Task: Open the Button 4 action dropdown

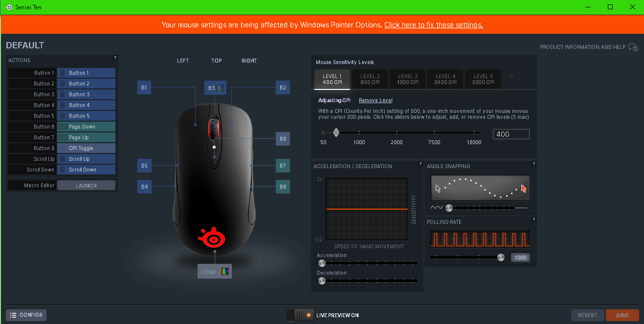Action: click(86, 105)
